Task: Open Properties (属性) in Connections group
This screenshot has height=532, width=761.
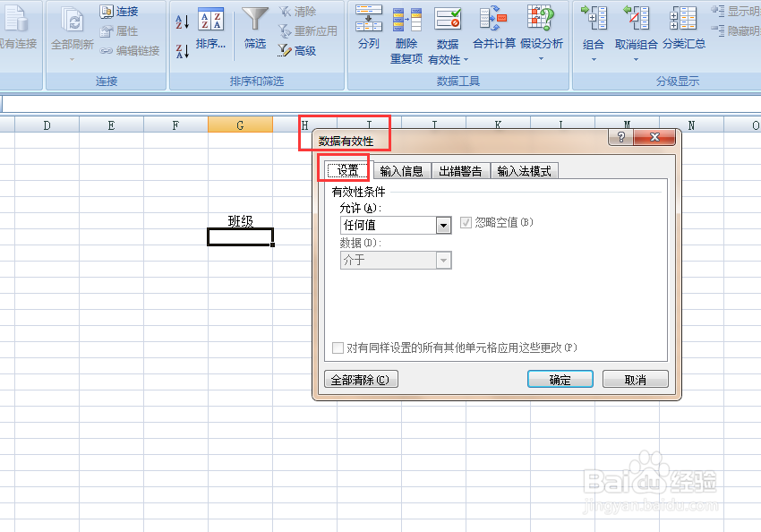Action: pos(119,31)
